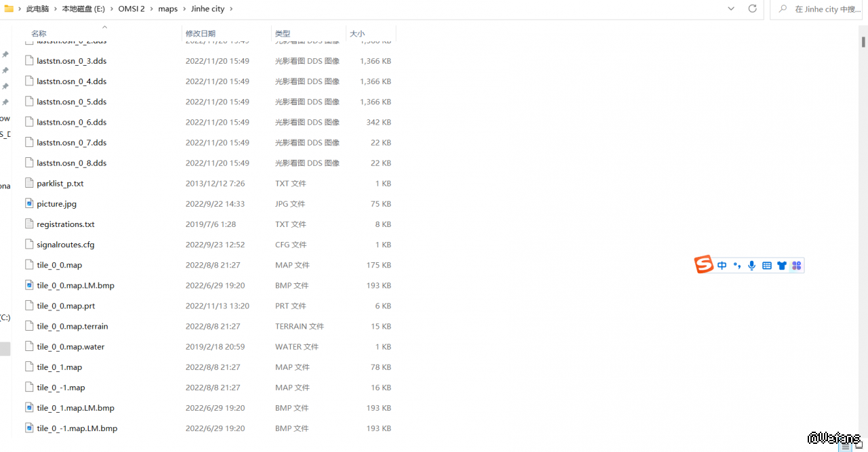
Task: Click file name picture.jpg
Action: click(x=57, y=204)
